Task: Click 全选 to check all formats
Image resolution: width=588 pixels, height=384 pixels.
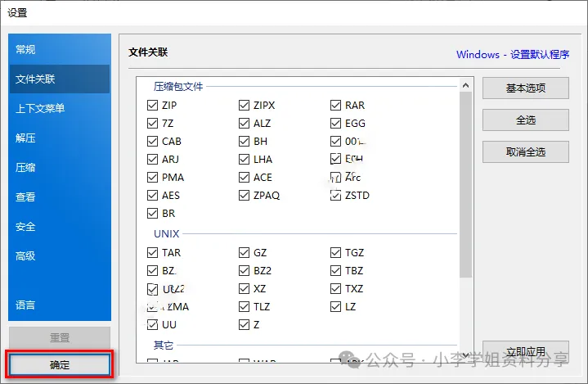Action: (525, 120)
